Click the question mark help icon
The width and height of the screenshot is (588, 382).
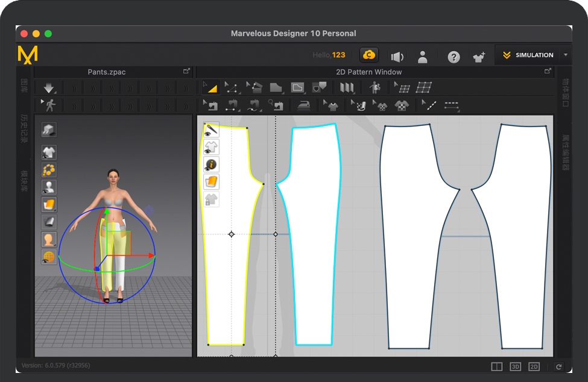coord(454,57)
